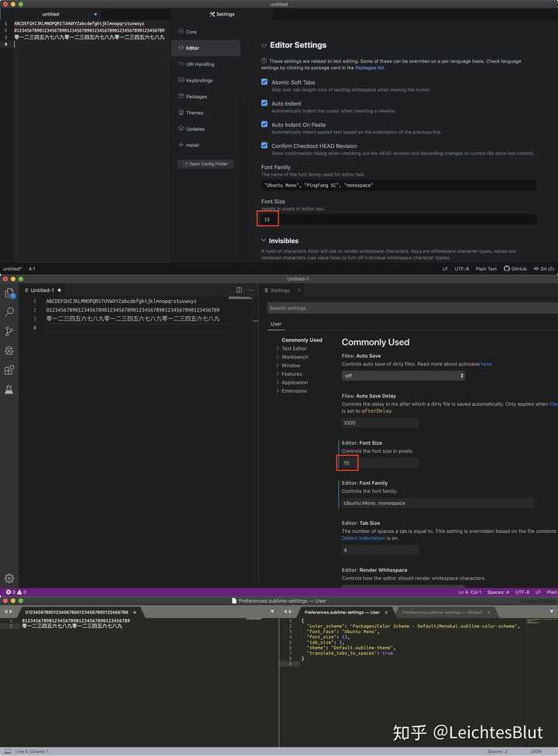
Task: Close the Sublime Preferences User tab
Action: [386, 613]
